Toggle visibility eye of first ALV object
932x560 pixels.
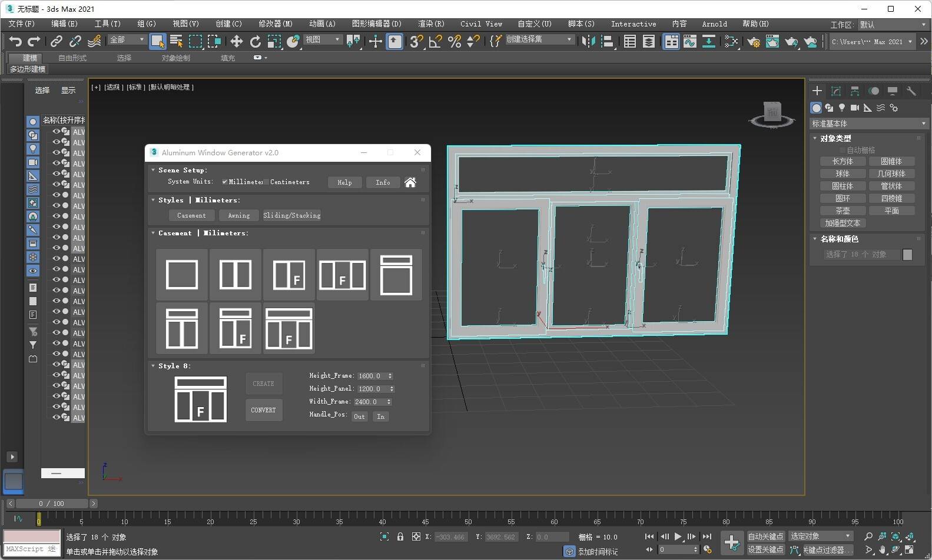57,132
